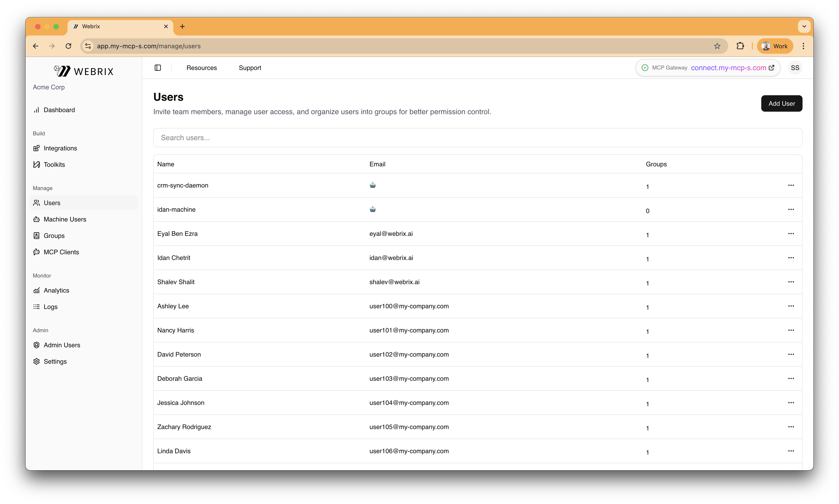
Task: Open actions menu for crm-sync-daemon
Action: pos(791,185)
